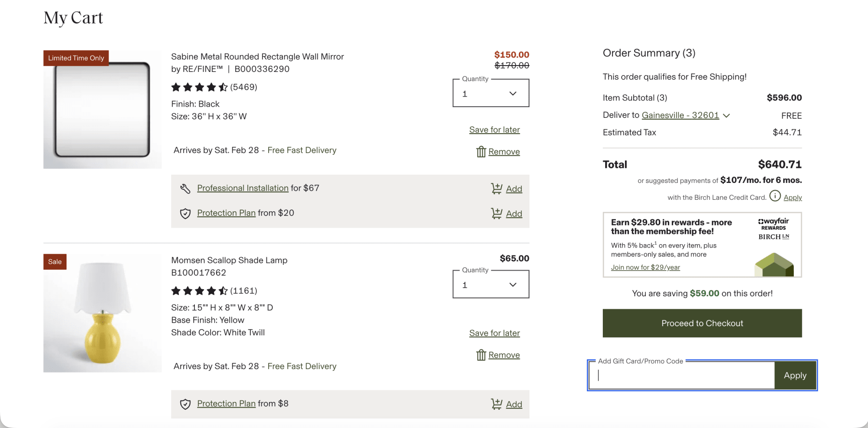Open the lamp's Quantity dropdown
868x428 pixels.
[x=490, y=285]
